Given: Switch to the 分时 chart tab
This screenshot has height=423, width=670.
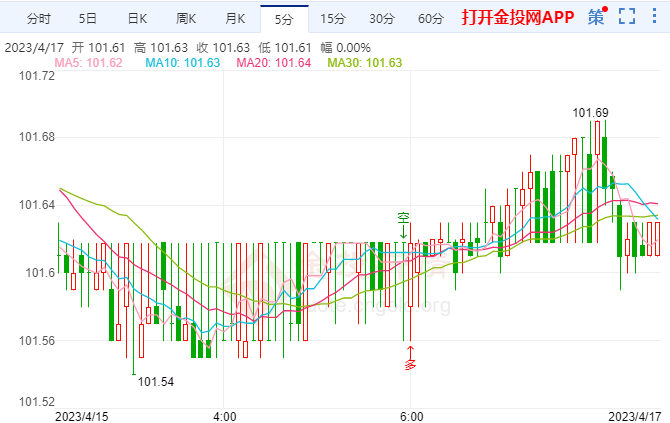Looking at the screenshot, I should point(39,18).
